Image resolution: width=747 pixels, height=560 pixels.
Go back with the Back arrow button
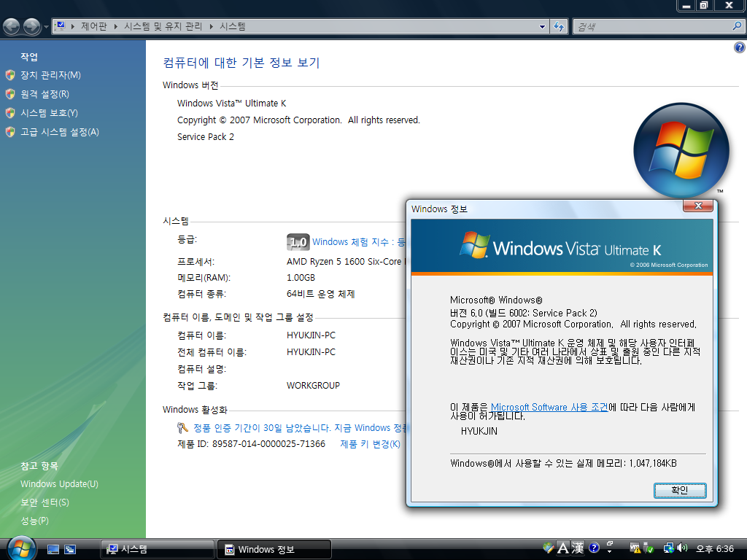[x=12, y=27]
